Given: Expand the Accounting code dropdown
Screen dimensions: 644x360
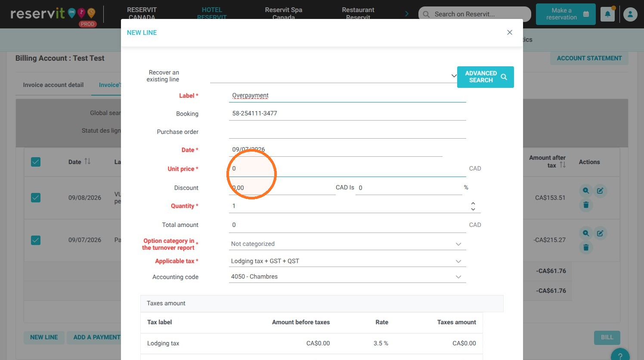Looking at the screenshot, I should tap(347, 276).
